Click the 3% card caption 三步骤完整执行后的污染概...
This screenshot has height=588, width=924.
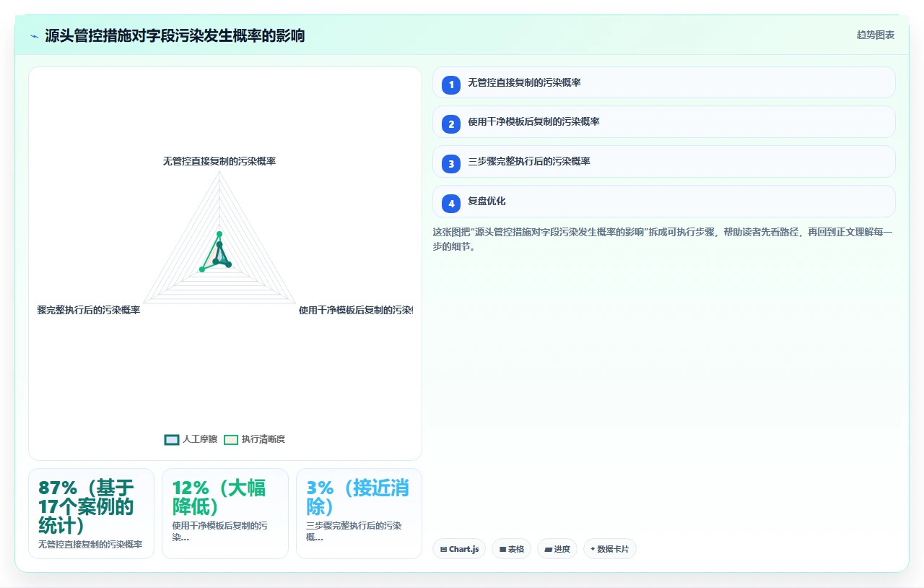354,532
